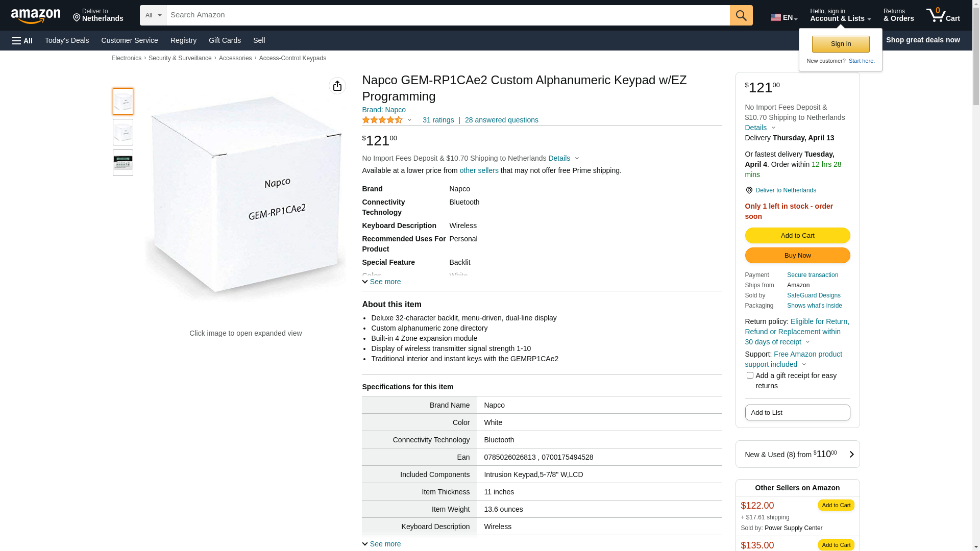Click the Deliver to Netherlands location icon

pyautogui.click(x=749, y=190)
